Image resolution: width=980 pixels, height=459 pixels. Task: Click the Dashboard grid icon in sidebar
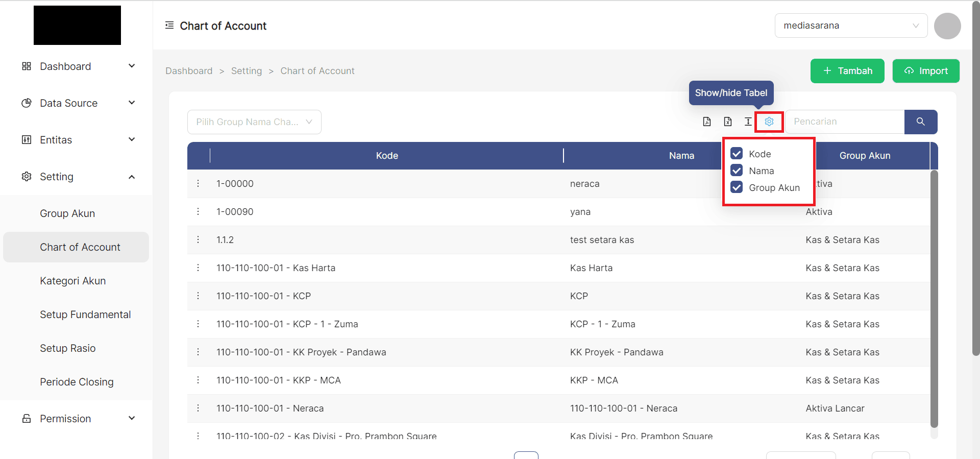click(x=27, y=66)
